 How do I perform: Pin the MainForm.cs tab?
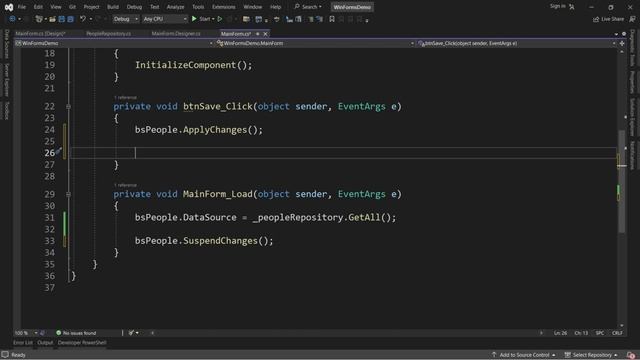tap(258, 34)
